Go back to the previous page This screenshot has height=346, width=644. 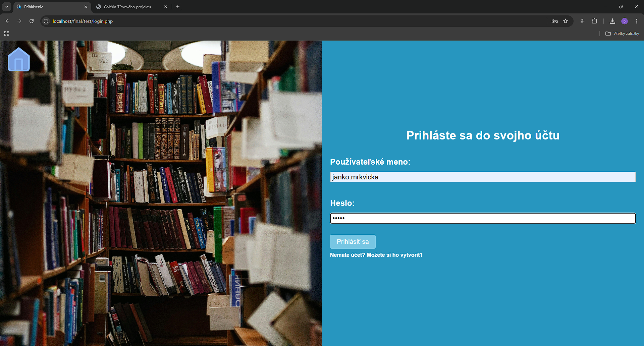click(7, 21)
